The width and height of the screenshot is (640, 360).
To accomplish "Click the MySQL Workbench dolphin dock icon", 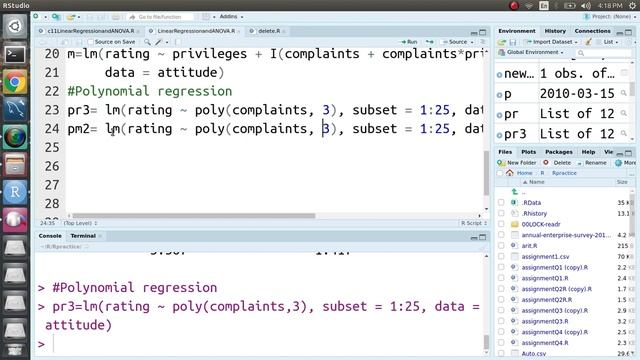I will coord(15,109).
